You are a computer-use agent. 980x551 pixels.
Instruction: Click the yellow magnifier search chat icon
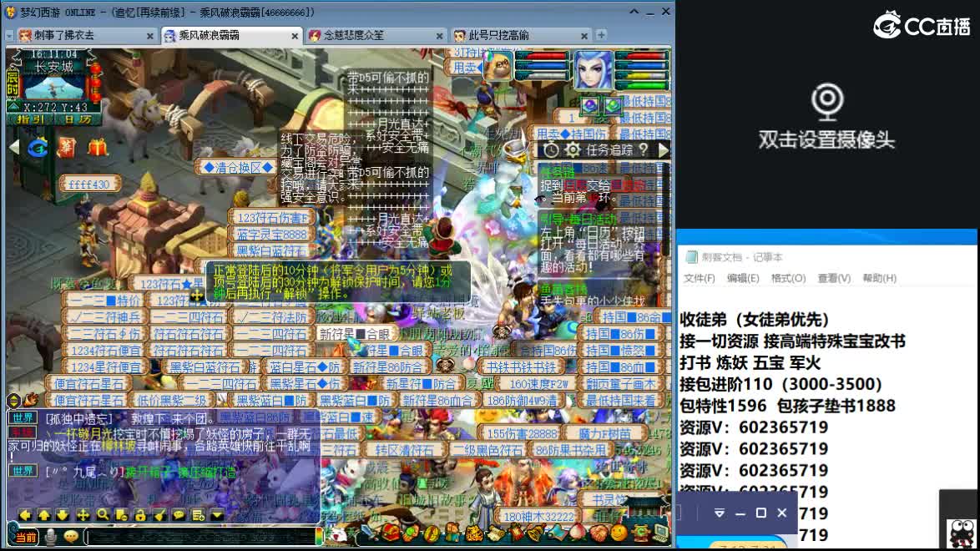tap(103, 515)
